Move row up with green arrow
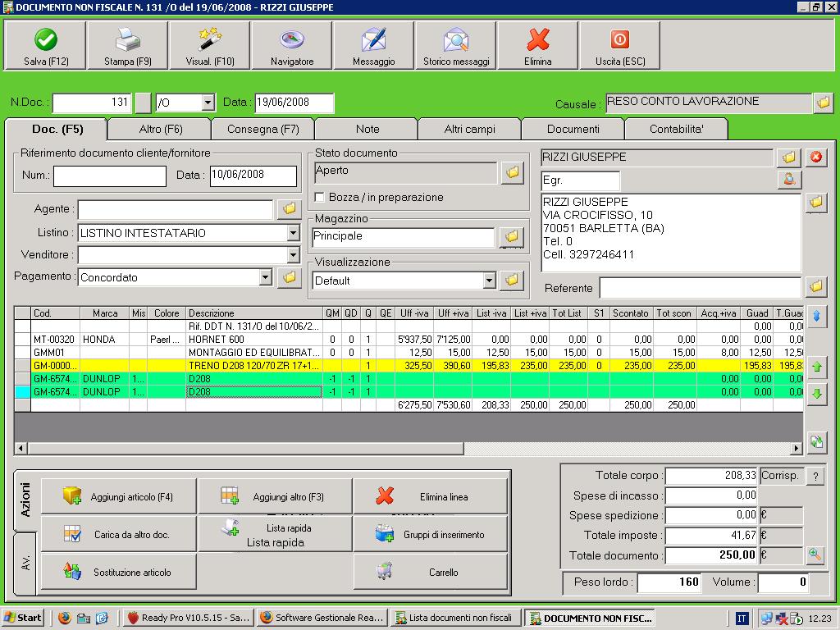The width and height of the screenshot is (840, 630). click(x=816, y=368)
